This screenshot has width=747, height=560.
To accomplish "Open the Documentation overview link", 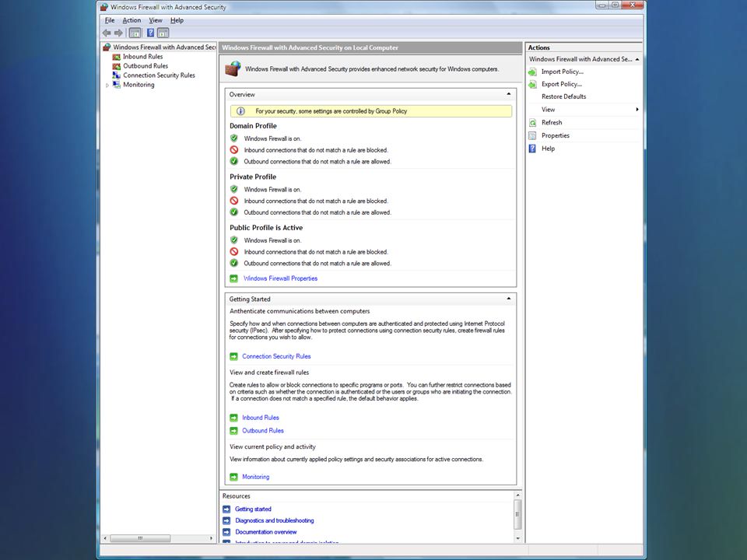I will pos(266,532).
